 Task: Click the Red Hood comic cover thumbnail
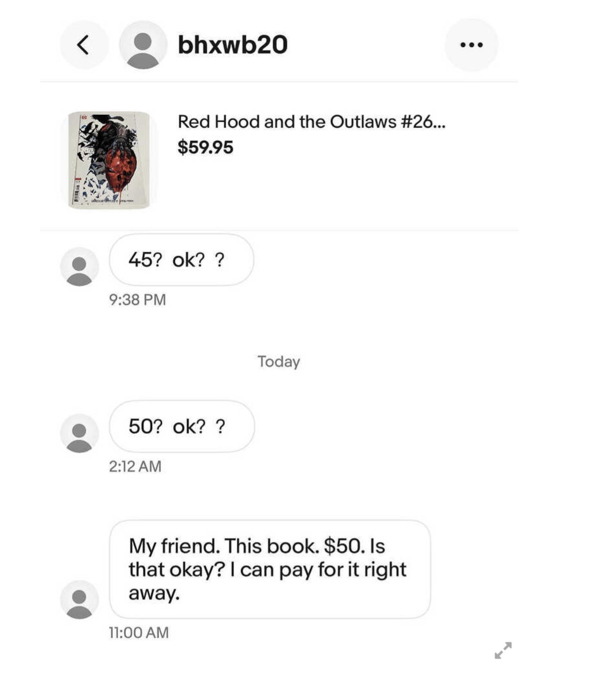pyautogui.click(x=109, y=160)
